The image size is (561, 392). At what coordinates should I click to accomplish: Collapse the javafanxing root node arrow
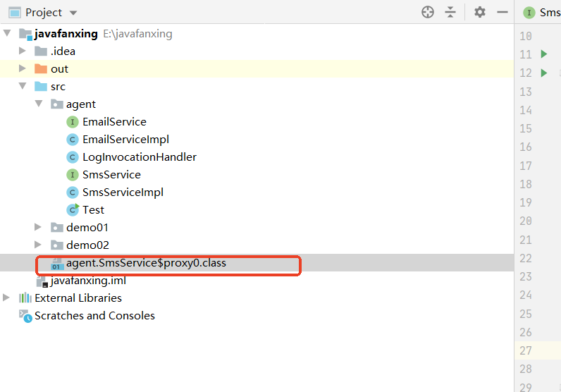point(7,33)
